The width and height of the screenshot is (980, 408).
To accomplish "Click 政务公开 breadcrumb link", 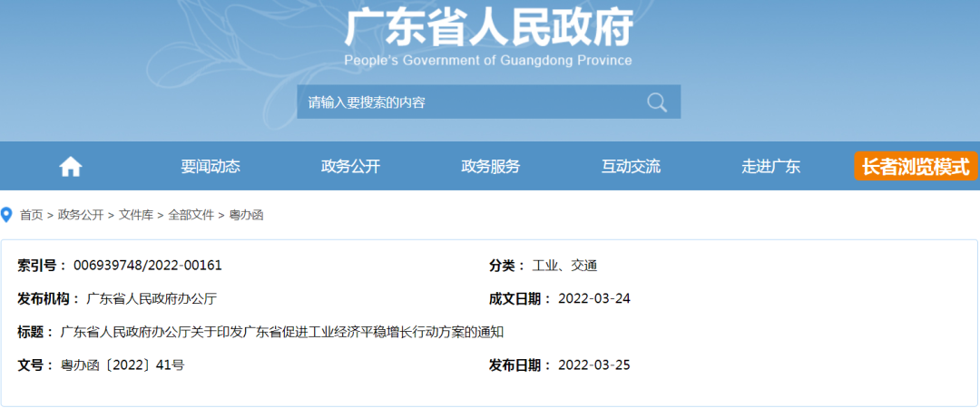I will [x=81, y=216].
